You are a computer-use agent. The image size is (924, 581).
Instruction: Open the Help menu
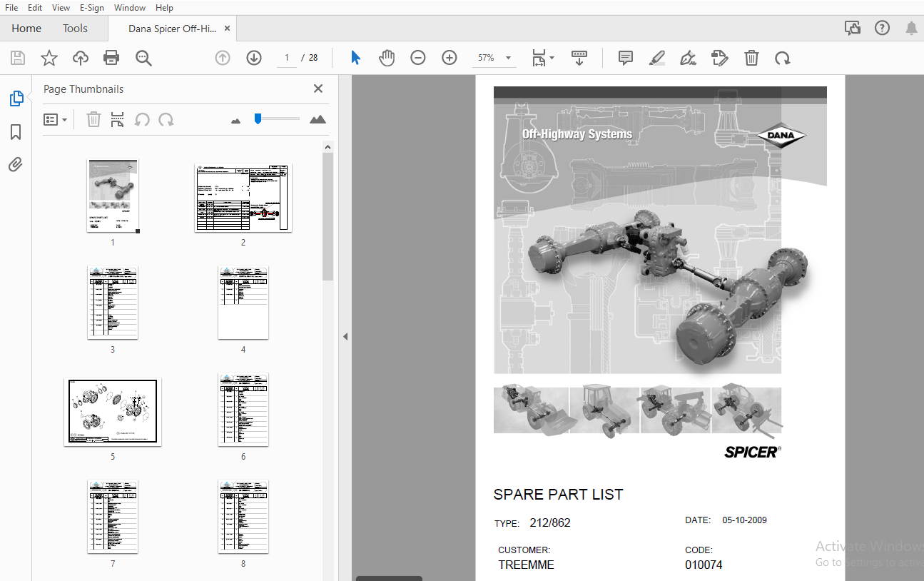(x=164, y=7)
